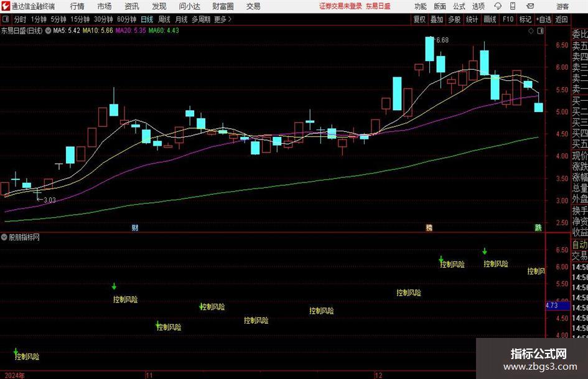Screen dimensions: 588x379
Task: Click the 通达信 red logo icon
Action: pos(6,6)
